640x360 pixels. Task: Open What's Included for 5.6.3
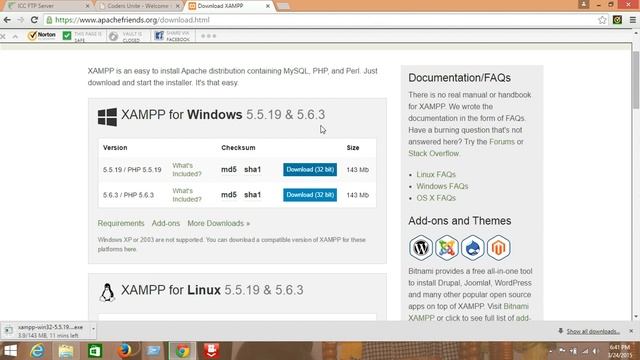[x=187, y=195]
